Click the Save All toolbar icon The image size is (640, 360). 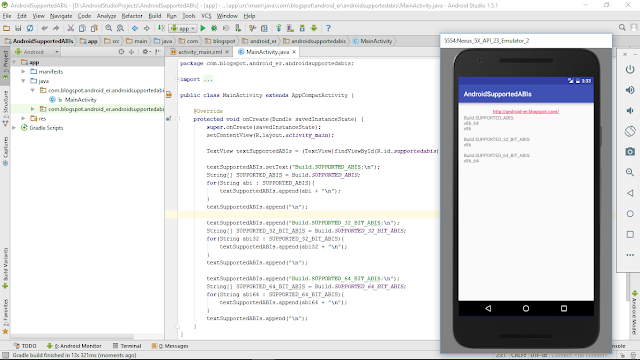[18, 28]
